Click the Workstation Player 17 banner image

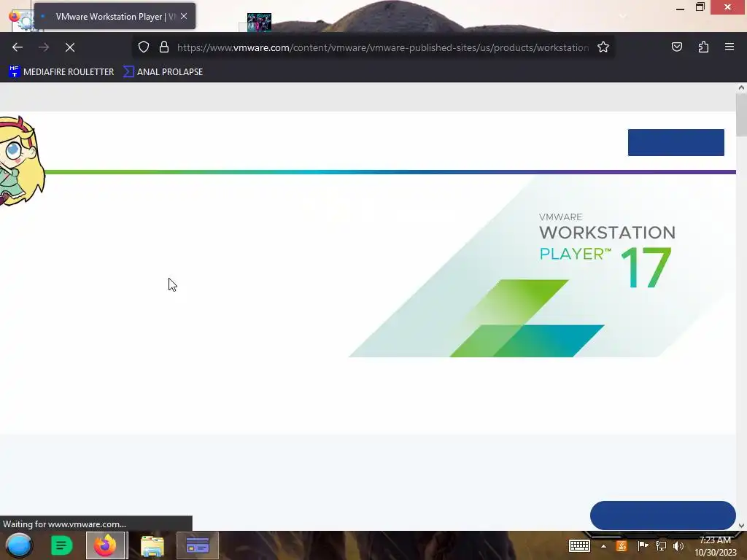coord(541,265)
